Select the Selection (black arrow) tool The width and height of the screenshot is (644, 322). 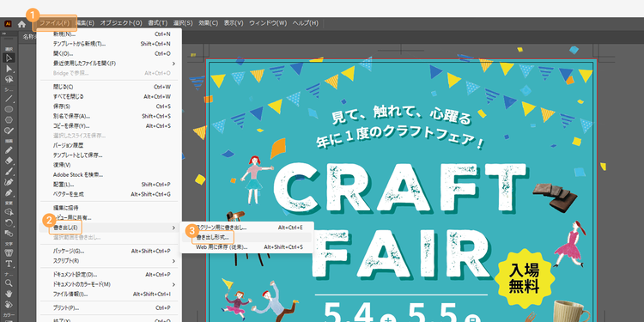(x=9, y=58)
